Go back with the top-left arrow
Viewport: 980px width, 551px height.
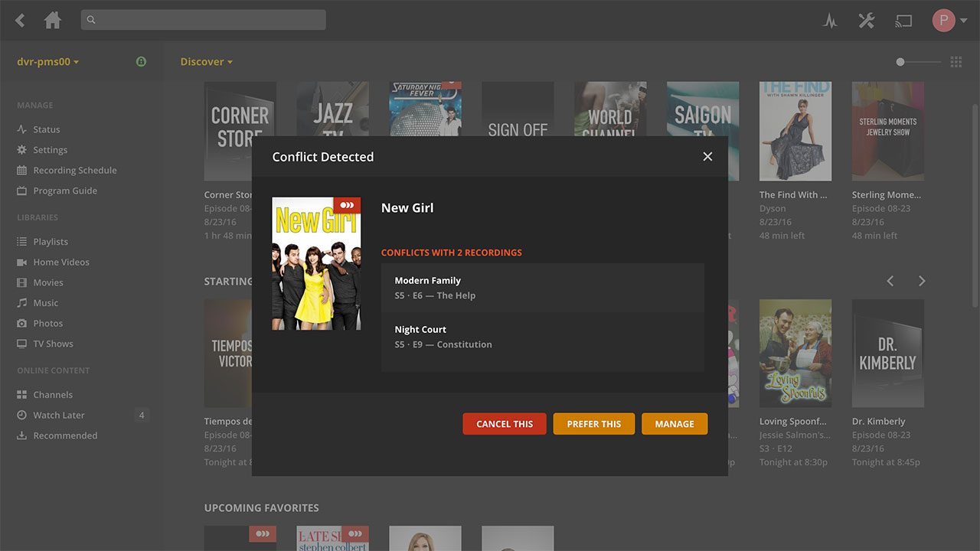coord(21,21)
